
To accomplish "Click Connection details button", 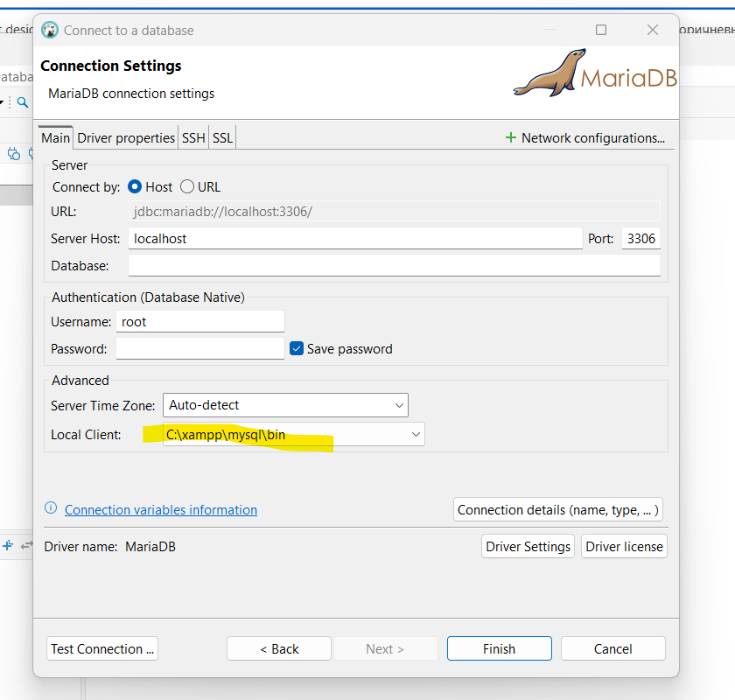I will 558,509.
